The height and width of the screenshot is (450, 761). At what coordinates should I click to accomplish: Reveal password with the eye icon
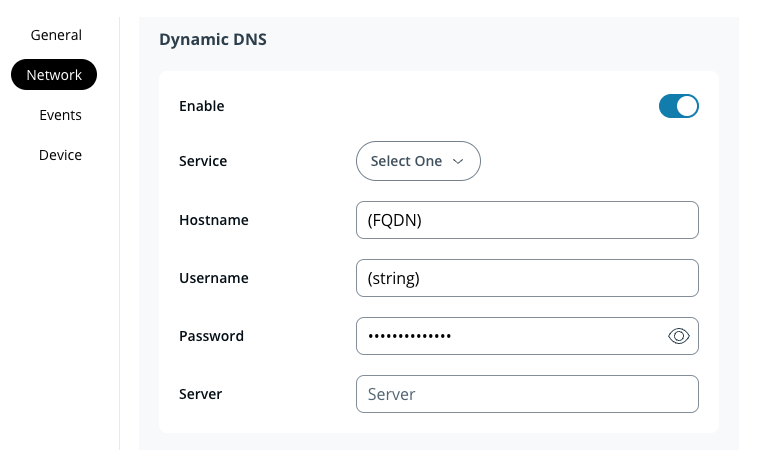pos(679,336)
